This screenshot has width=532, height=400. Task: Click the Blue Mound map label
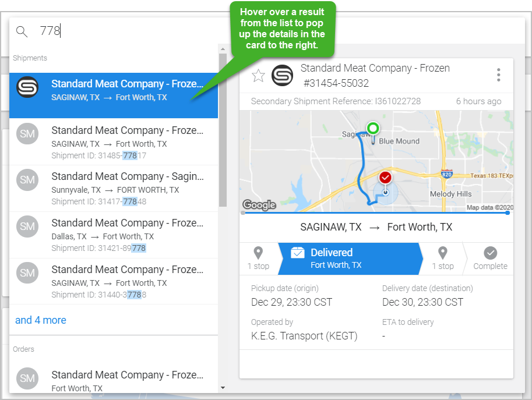click(x=399, y=141)
